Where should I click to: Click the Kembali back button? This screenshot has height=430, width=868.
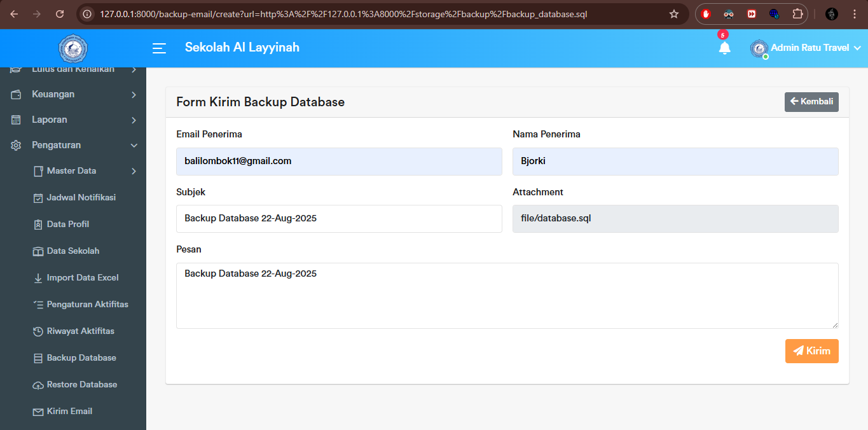[811, 102]
